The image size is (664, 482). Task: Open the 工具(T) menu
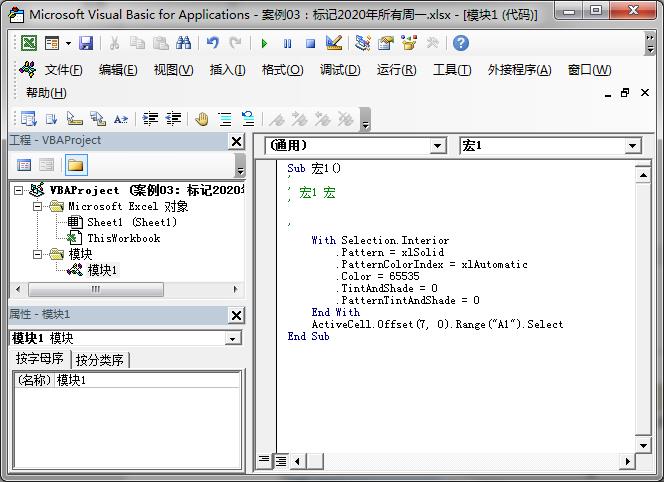452,70
